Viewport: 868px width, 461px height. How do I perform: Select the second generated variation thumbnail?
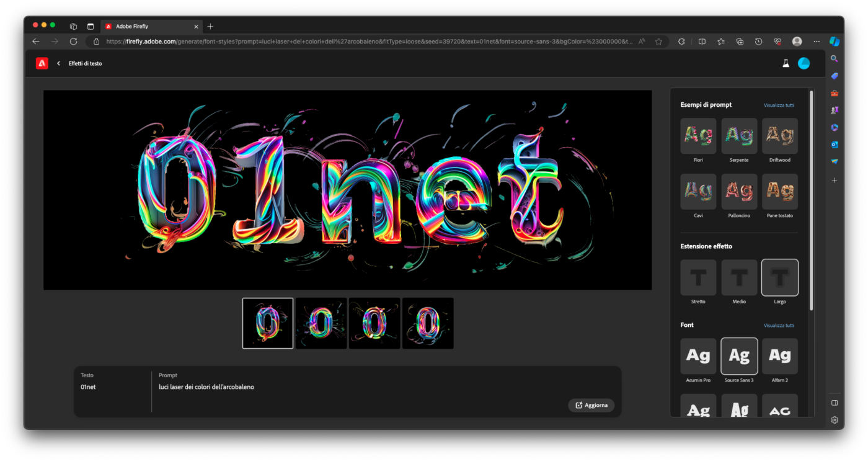point(321,323)
